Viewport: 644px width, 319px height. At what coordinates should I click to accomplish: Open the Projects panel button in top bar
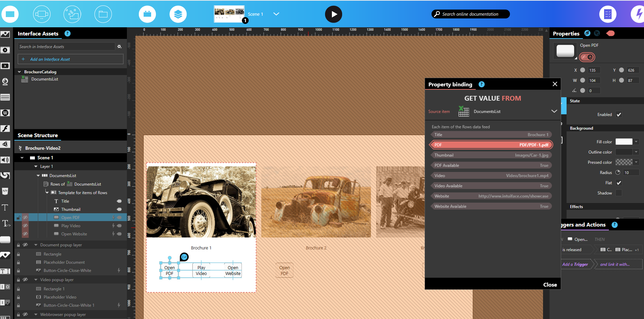10,14
